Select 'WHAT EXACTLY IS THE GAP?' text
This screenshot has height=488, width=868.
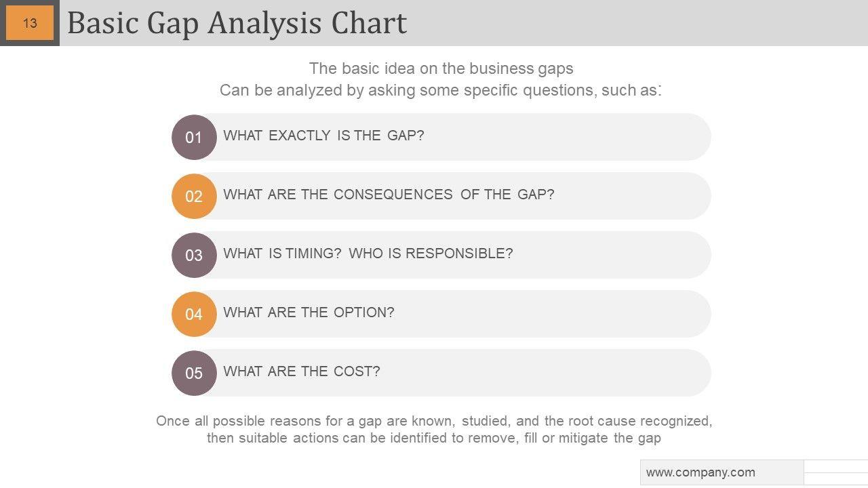click(x=323, y=136)
